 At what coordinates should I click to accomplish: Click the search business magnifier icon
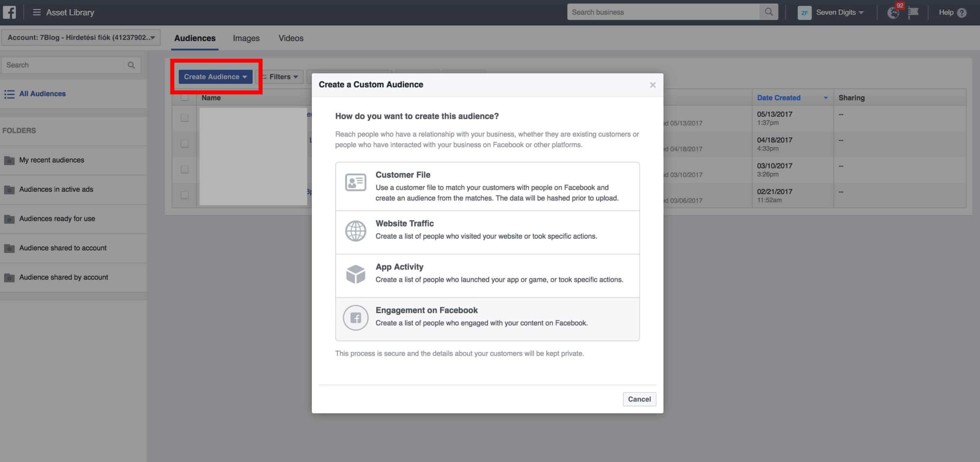click(768, 12)
